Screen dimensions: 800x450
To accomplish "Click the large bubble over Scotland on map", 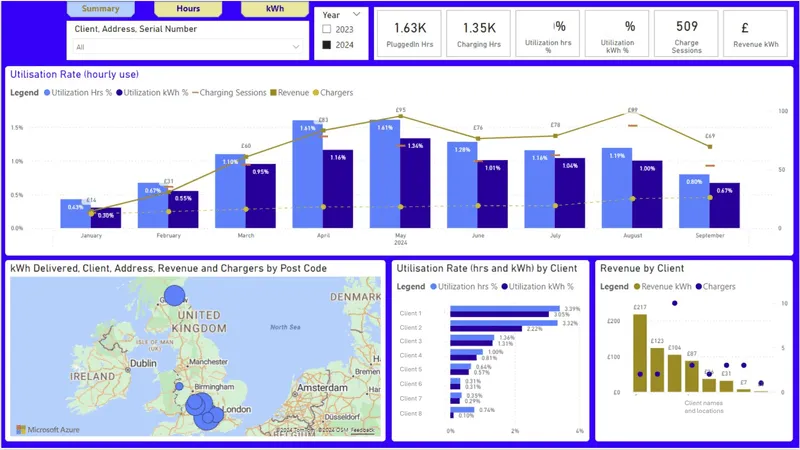I will click(174, 295).
